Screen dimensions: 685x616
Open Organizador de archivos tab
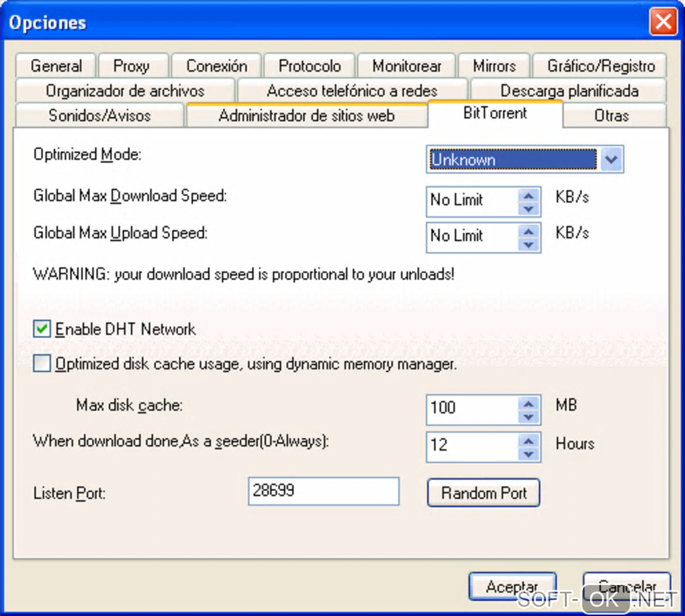(x=125, y=91)
